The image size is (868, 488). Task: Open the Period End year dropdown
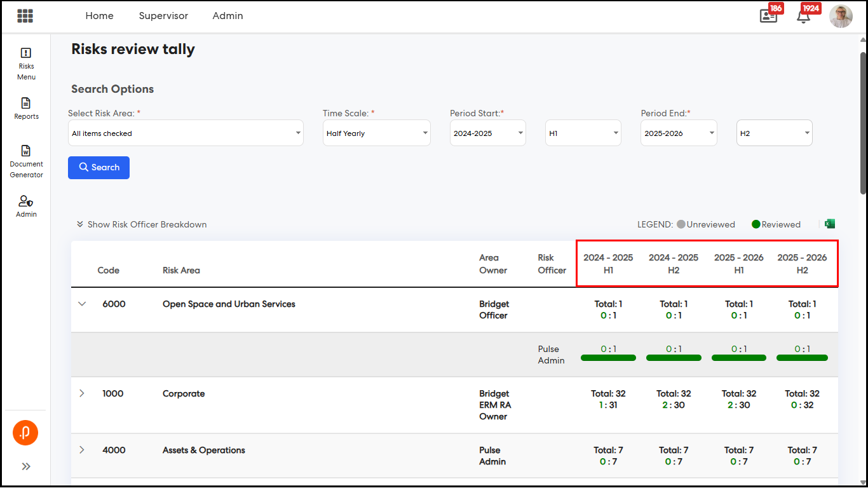click(x=679, y=133)
